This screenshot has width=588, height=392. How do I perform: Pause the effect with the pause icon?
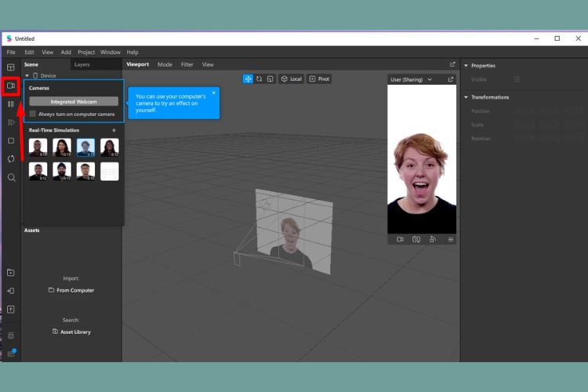click(11, 104)
